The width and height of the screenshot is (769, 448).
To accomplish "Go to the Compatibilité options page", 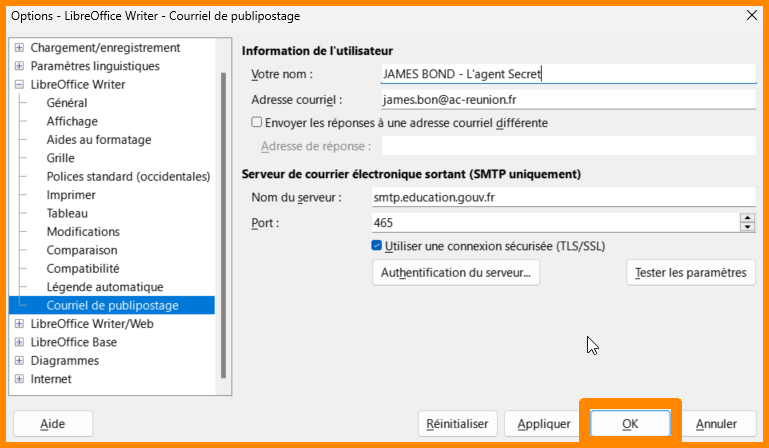I will (83, 269).
